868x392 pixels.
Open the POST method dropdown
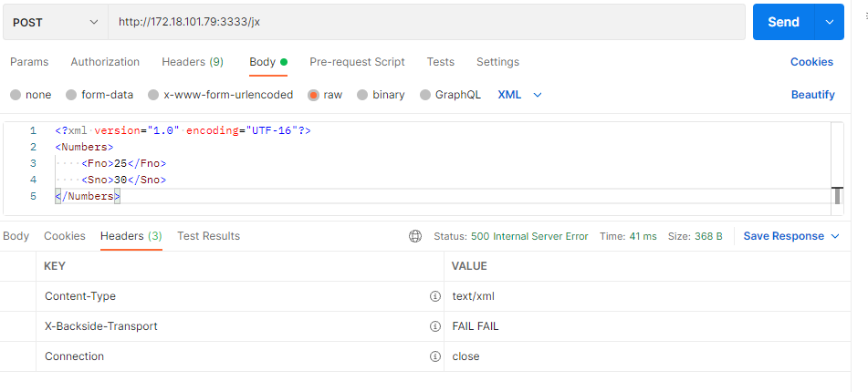55,22
